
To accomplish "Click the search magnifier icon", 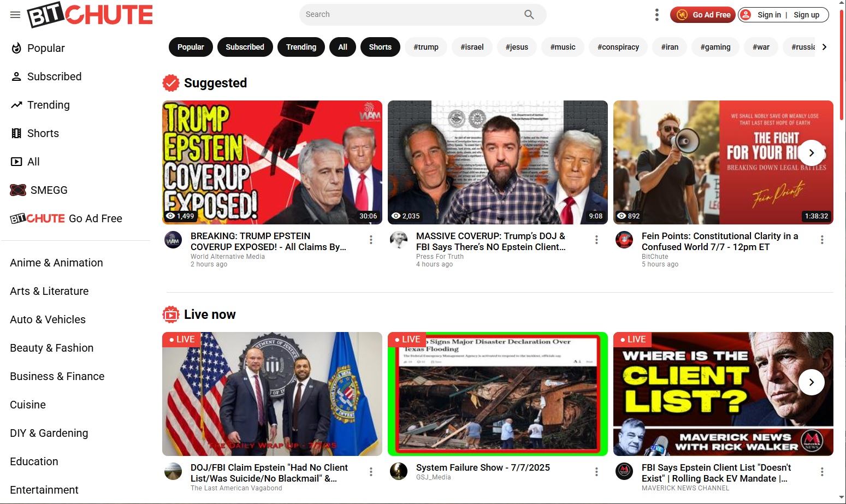I will pos(529,15).
